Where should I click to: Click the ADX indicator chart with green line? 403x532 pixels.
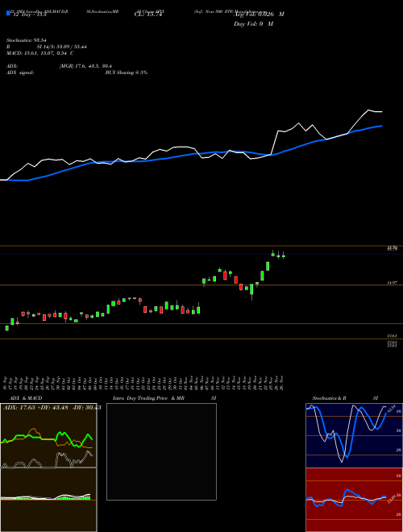(x=48, y=435)
